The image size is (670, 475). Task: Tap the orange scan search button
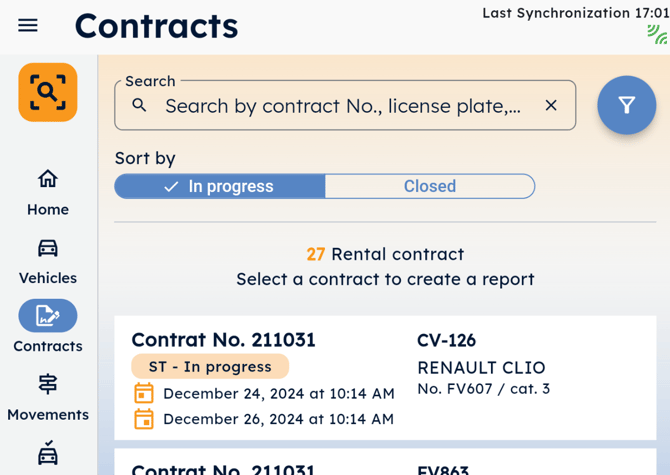(x=47, y=93)
